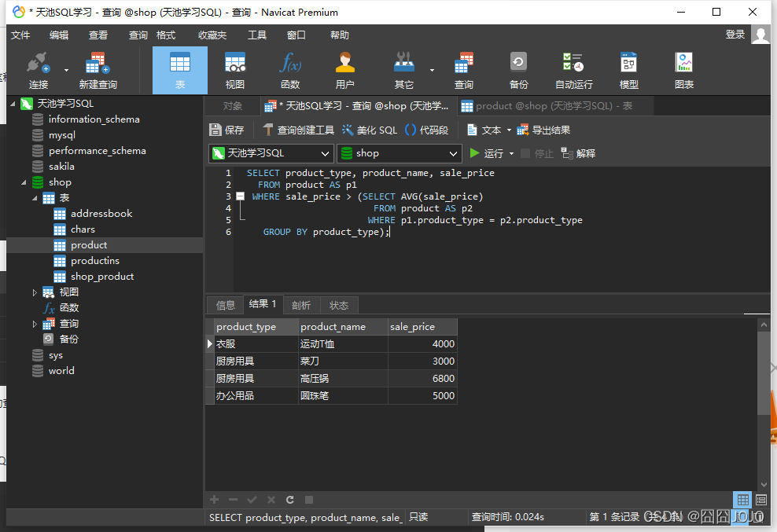
Task: Select the chars table
Action: [x=83, y=229]
